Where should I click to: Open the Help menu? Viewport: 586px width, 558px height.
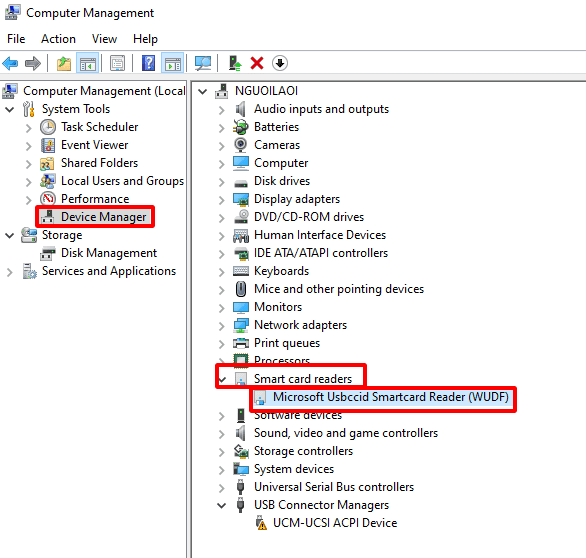(x=145, y=39)
